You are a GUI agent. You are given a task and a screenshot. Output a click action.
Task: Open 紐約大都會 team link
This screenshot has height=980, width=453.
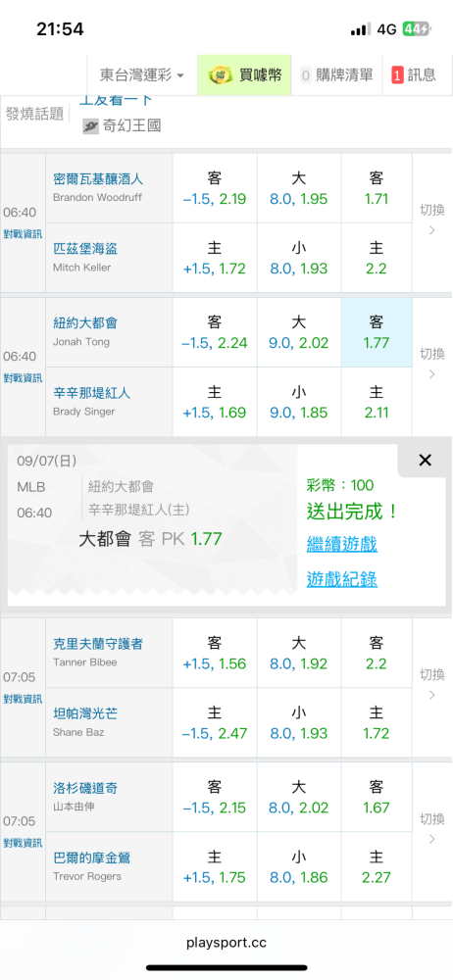coord(85,323)
